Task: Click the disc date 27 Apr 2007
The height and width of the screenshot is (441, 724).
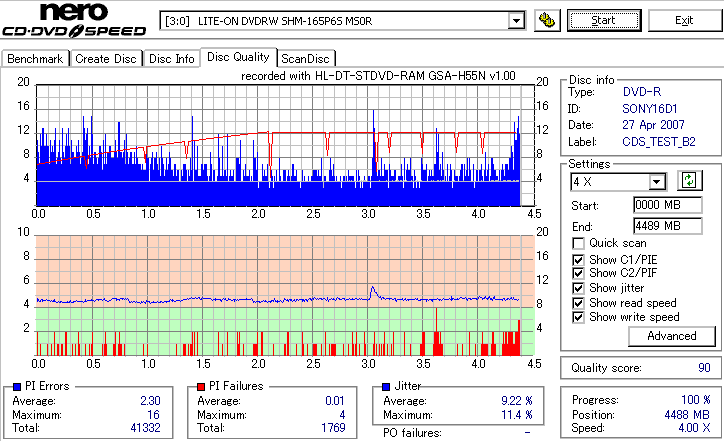Action: coord(653,125)
